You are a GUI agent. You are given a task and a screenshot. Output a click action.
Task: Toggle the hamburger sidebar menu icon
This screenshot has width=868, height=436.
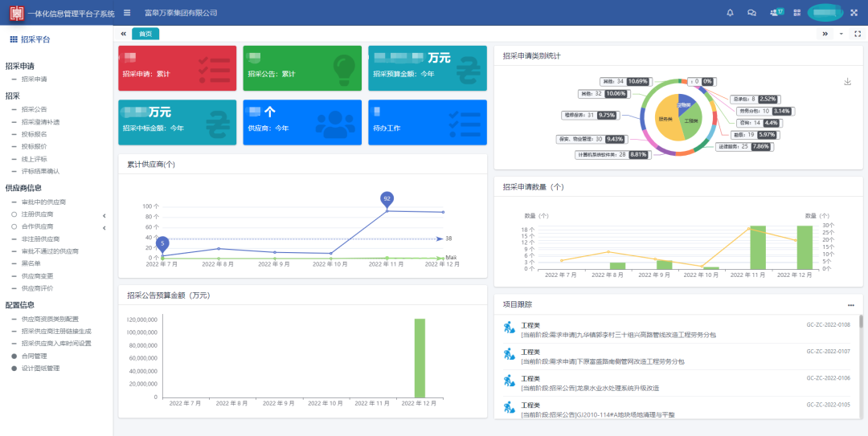pyautogui.click(x=127, y=13)
